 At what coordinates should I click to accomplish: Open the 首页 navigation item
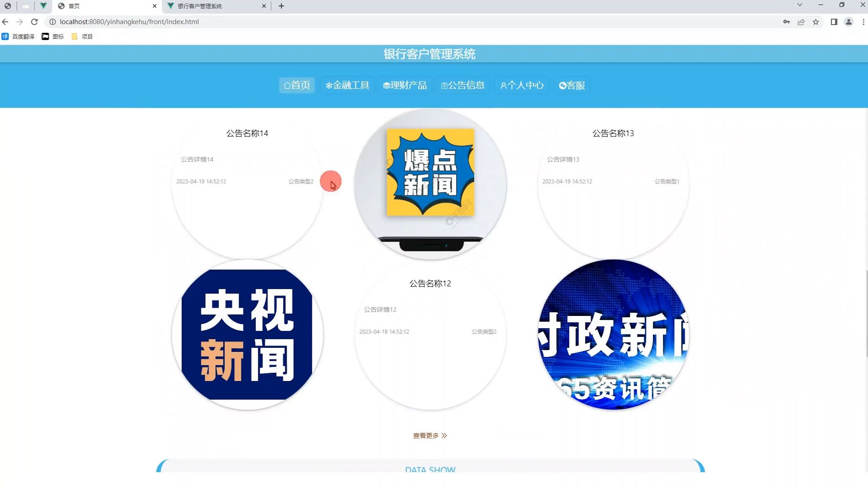click(297, 85)
